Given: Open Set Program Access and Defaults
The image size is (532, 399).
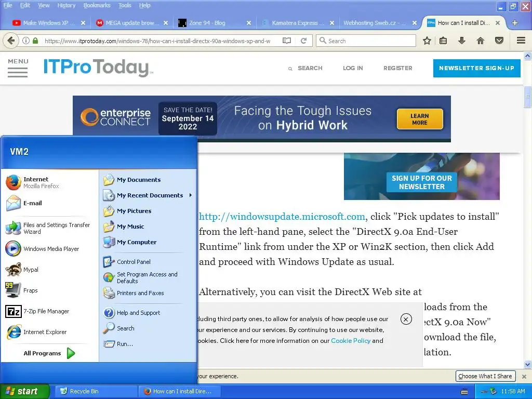Looking at the screenshot, I should click(148, 277).
